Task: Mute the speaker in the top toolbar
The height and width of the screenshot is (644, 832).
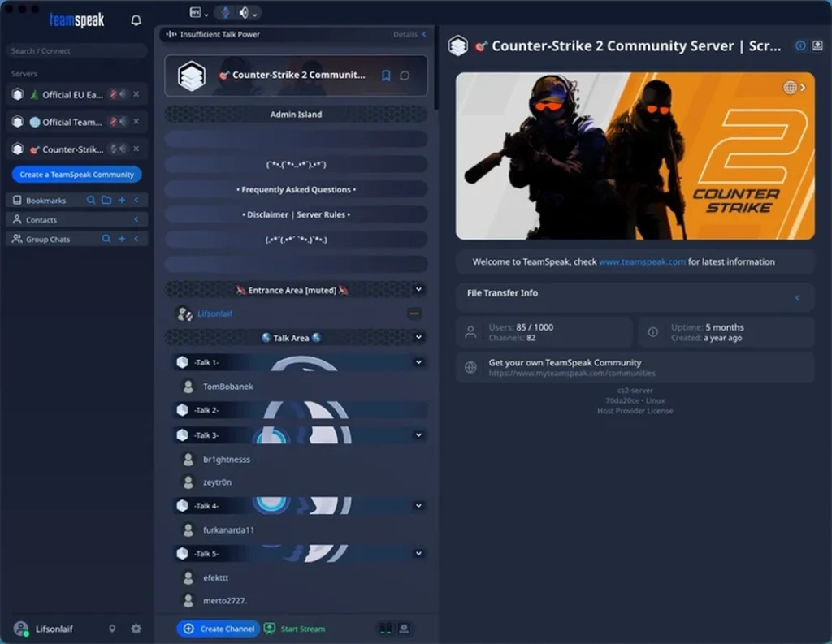Action: 244,12
